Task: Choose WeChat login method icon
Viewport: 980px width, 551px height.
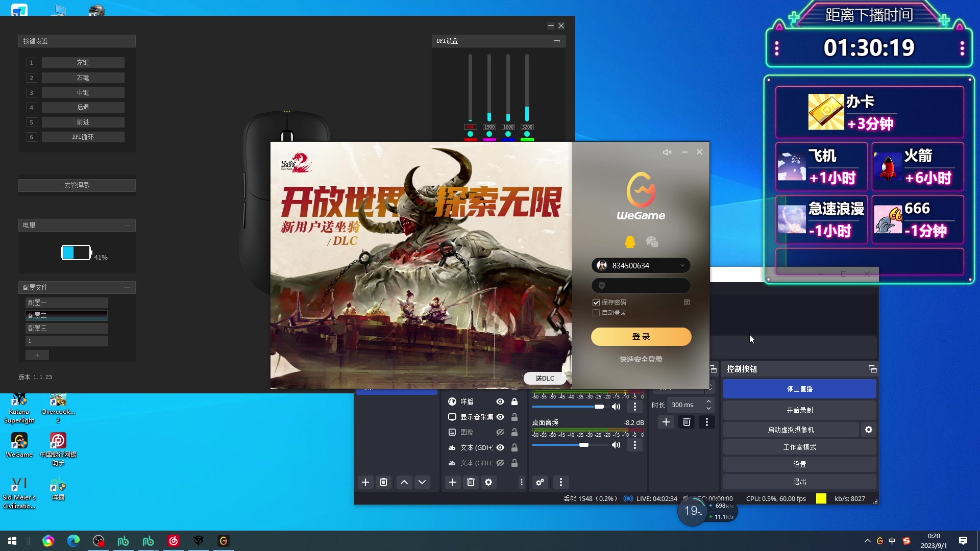Action: coord(652,242)
